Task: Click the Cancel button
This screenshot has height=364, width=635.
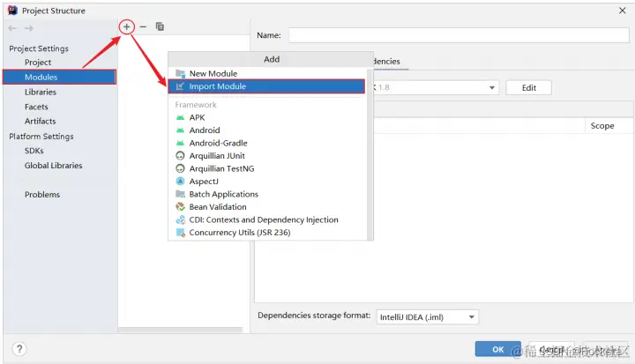Action: [x=551, y=349]
